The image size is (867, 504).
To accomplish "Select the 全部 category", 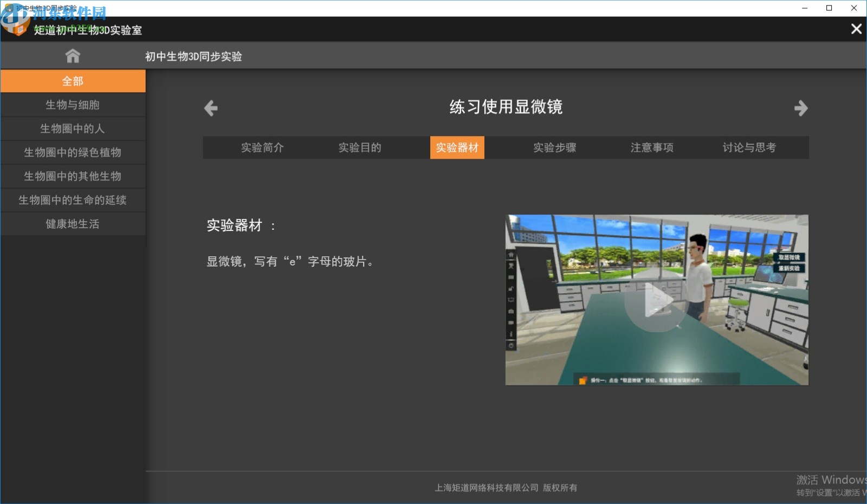I will tap(73, 81).
